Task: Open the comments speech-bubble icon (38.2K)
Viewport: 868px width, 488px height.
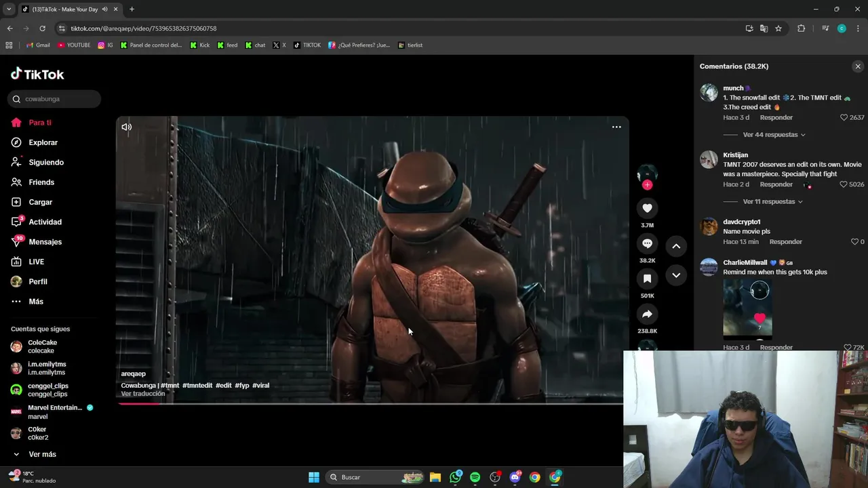Action: click(x=647, y=243)
